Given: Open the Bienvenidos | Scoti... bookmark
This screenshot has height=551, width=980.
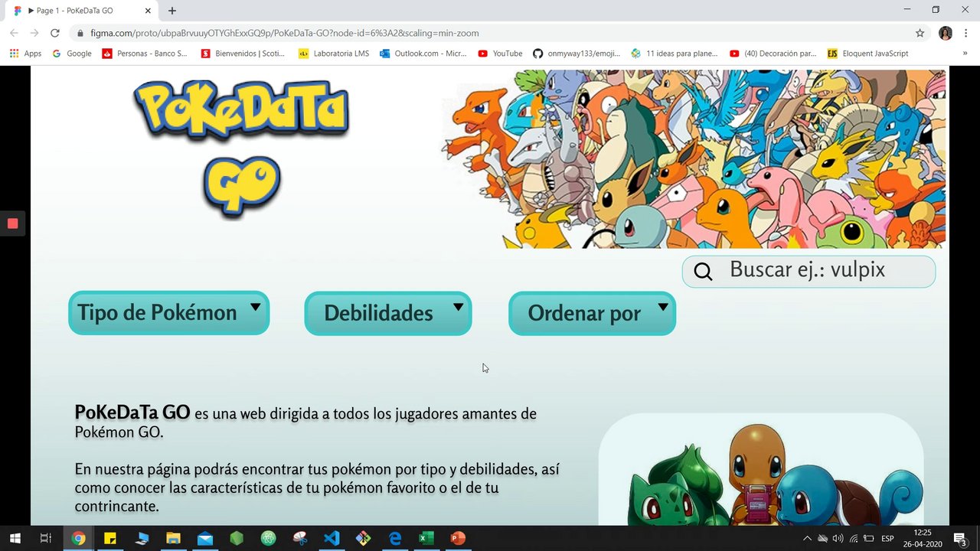Looking at the screenshot, I should pyautogui.click(x=243, y=54).
